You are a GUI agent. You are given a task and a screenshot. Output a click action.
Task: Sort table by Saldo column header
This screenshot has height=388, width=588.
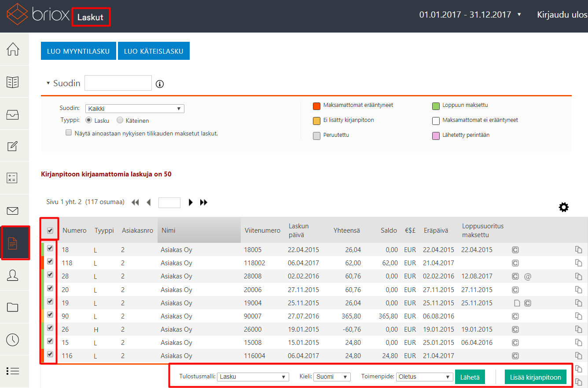[x=389, y=230]
